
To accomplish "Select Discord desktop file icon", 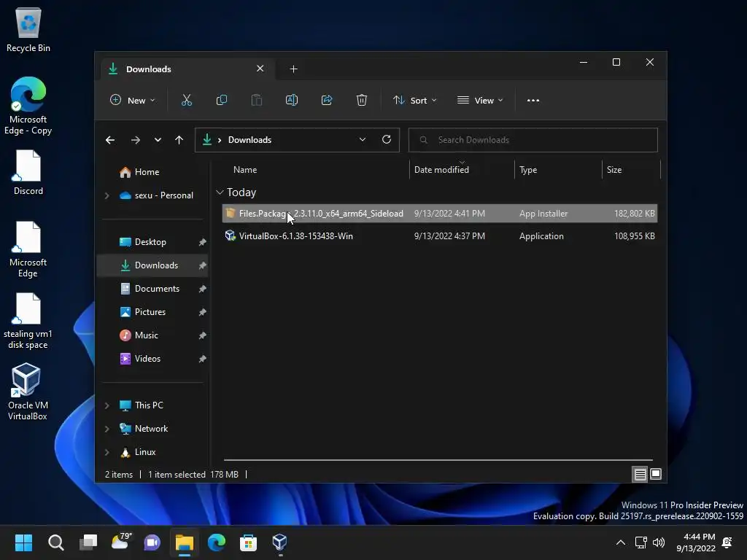I will [x=28, y=172].
